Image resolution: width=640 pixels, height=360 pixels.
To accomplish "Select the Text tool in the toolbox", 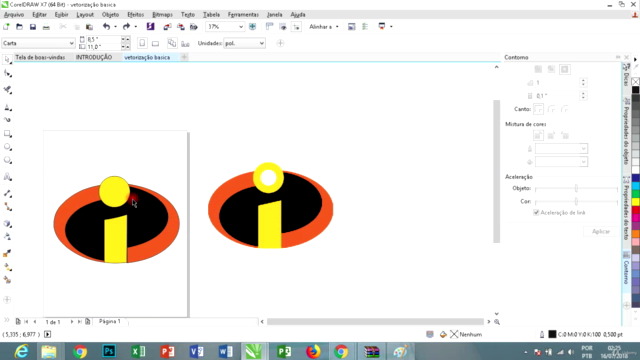I will pos(7,177).
